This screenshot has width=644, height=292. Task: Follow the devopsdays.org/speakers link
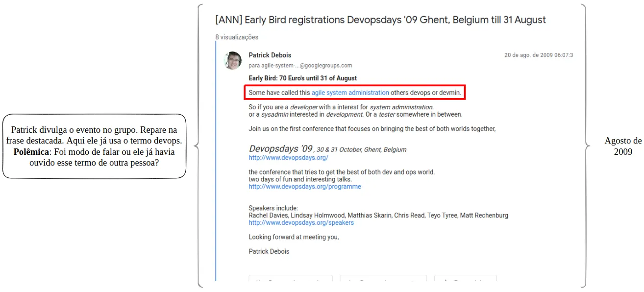(x=301, y=222)
